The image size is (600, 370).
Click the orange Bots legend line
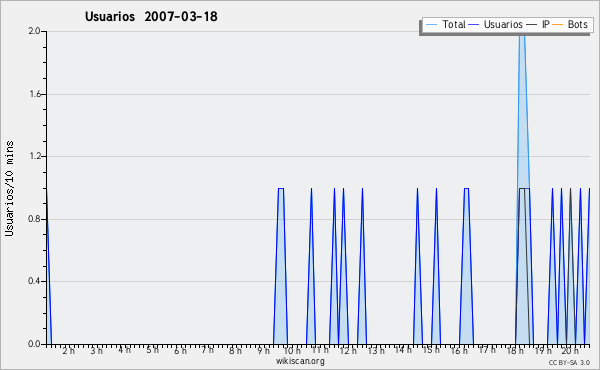(x=558, y=25)
